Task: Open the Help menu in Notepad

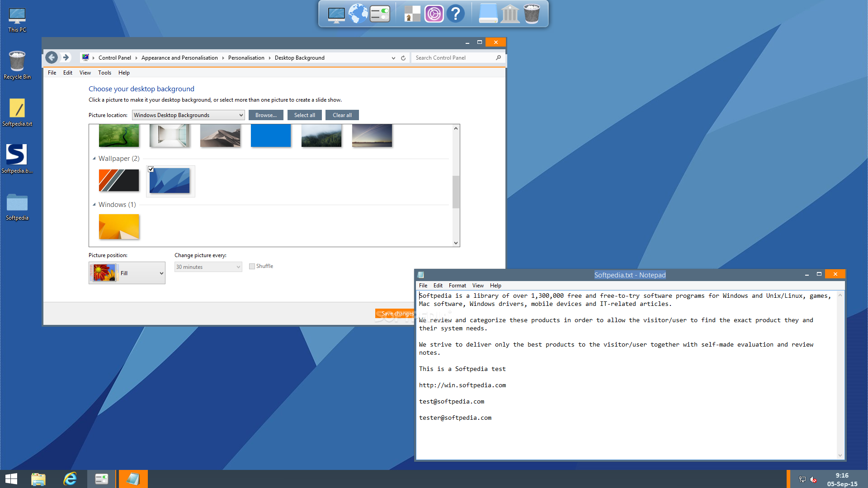Action: click(x=495, y=286)
